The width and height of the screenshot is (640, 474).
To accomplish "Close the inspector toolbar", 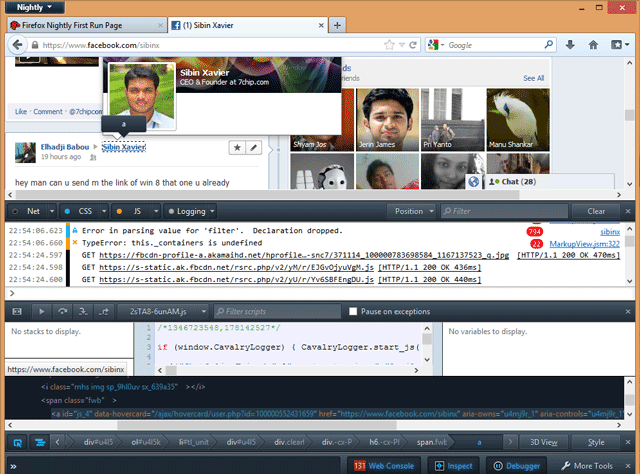I will tap(628, 442).
